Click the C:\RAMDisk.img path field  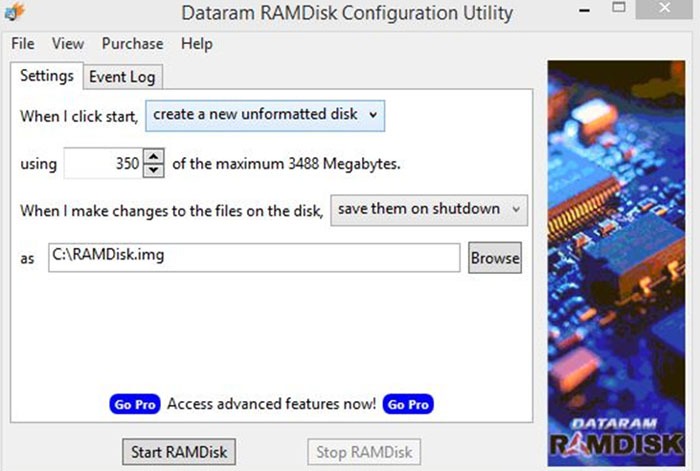click(x=254, y=258)
